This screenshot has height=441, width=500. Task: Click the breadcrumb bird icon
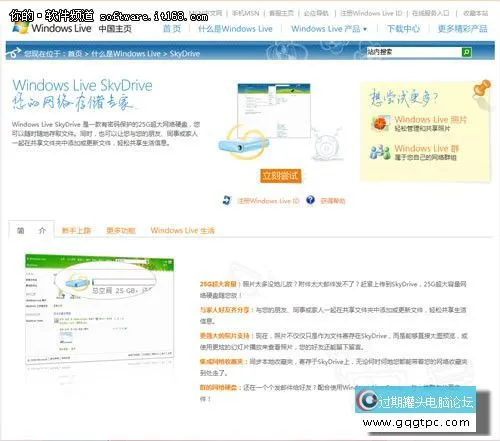tap(13, 53)
